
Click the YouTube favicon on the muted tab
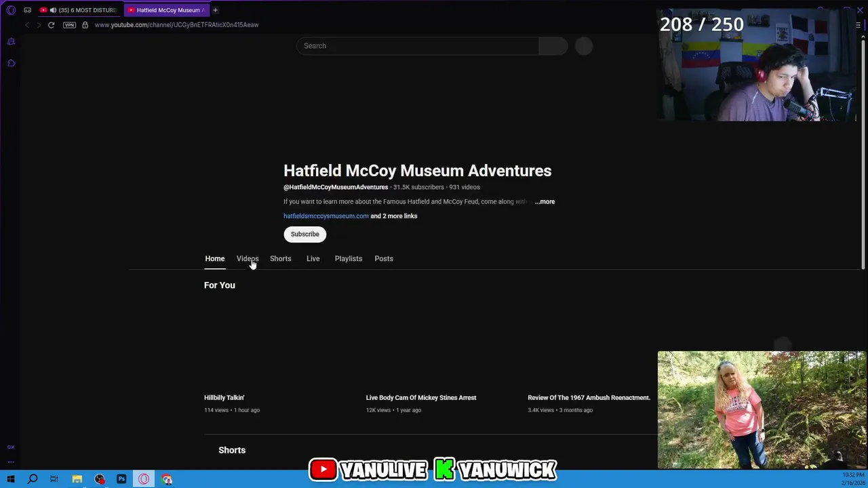(x=43, y=10)
